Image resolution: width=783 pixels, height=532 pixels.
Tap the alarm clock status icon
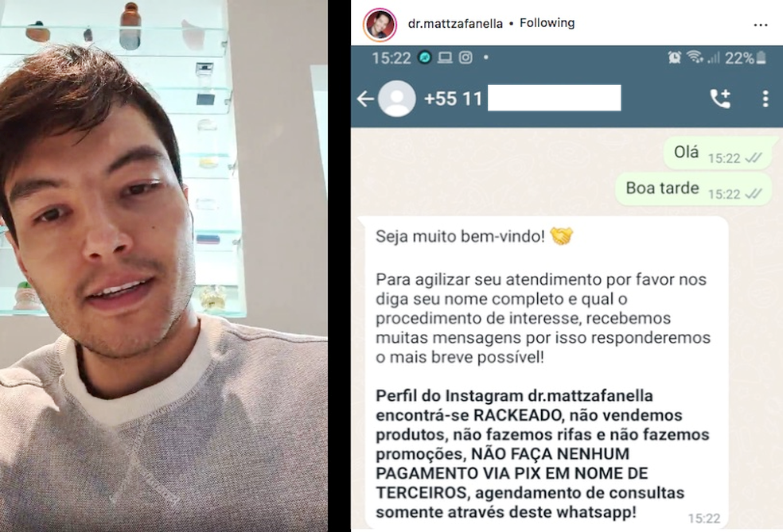[x=675, y=57]
